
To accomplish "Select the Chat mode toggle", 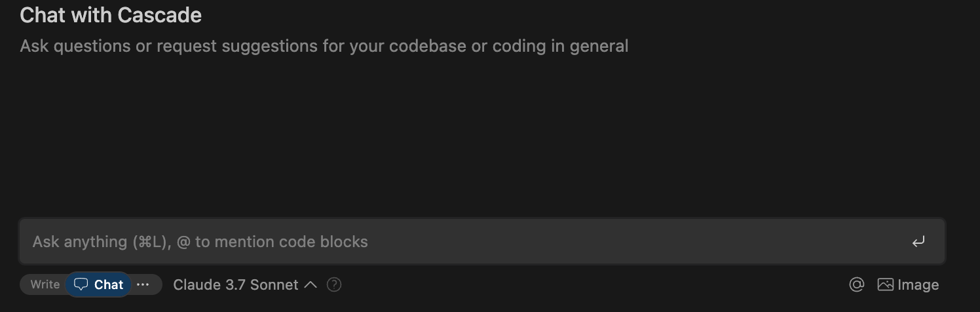I will click(x=99, y=284).
